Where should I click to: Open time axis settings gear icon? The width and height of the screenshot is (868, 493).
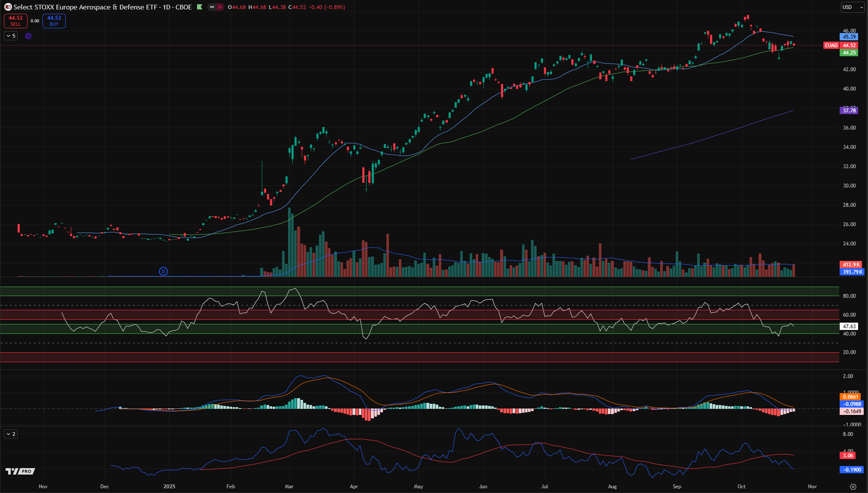coord(853,487)
